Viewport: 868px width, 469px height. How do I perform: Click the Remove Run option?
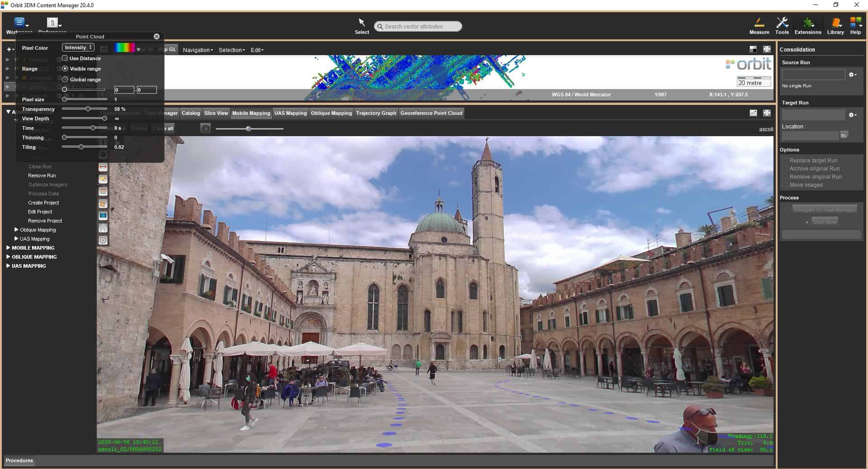click(42, 175)
